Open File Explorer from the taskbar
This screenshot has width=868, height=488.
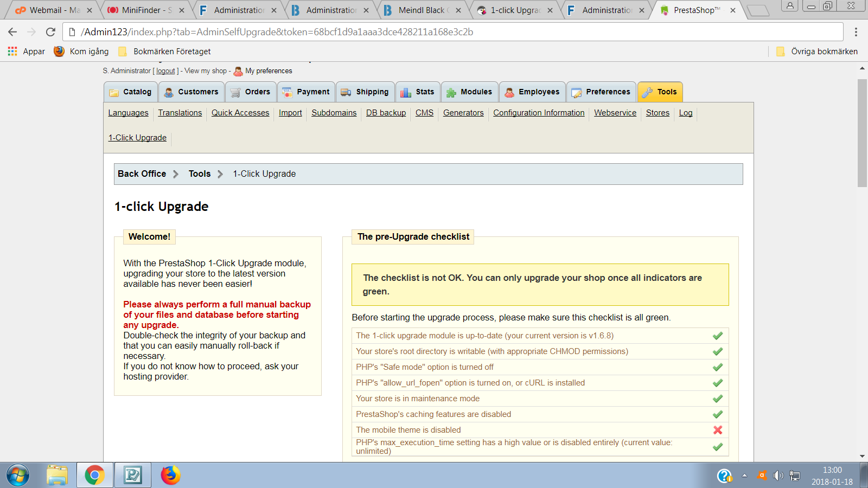click(x=57, y=476)
